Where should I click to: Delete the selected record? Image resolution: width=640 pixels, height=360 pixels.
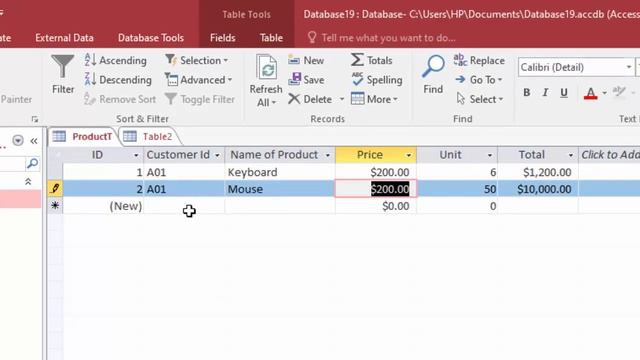tap(310, 99)
